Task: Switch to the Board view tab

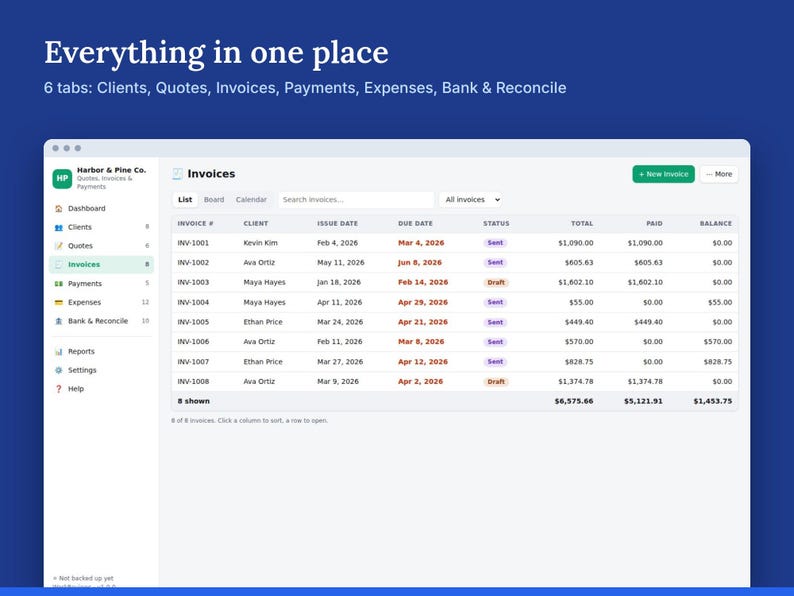Action: click(x=214, y=200)
